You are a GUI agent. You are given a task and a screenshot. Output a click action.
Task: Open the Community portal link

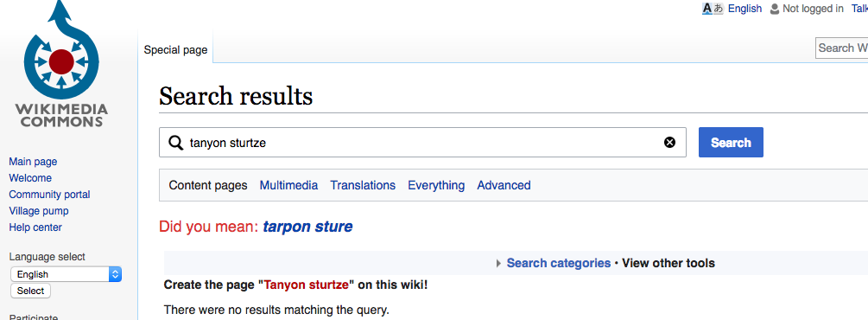(x=49, y=195)
